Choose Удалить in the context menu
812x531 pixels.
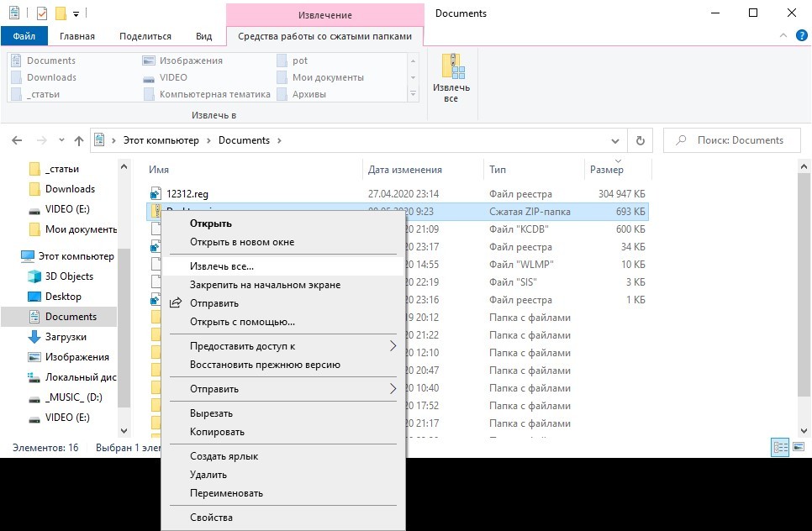(282, 475)
